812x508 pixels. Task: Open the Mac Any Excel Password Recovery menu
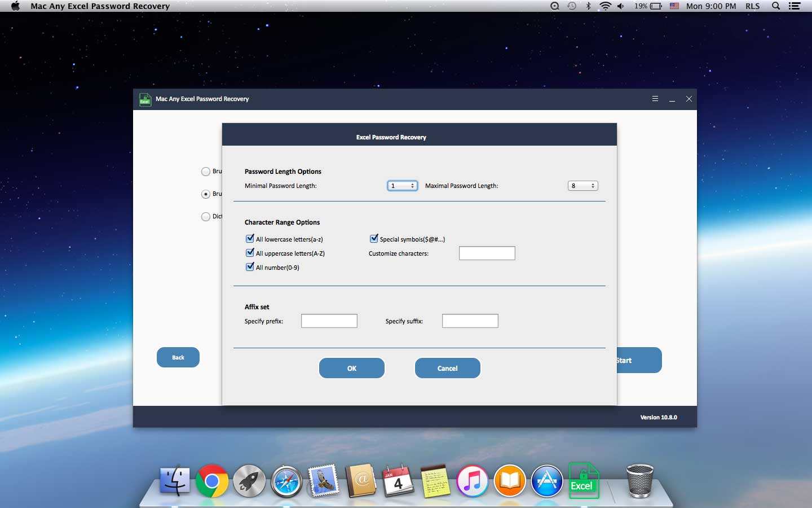point(100,6)
